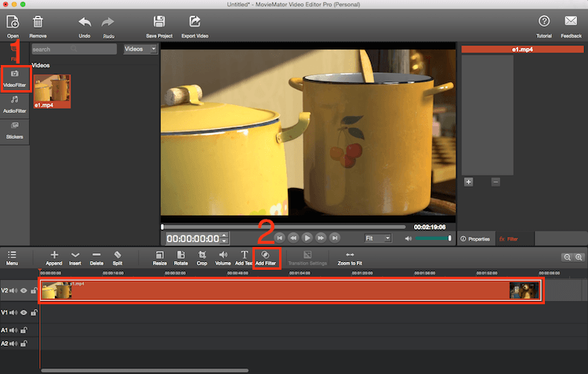Add a filter with plus button
The height and width of the screenshot is (374, 588).
[x=468, y=182]
